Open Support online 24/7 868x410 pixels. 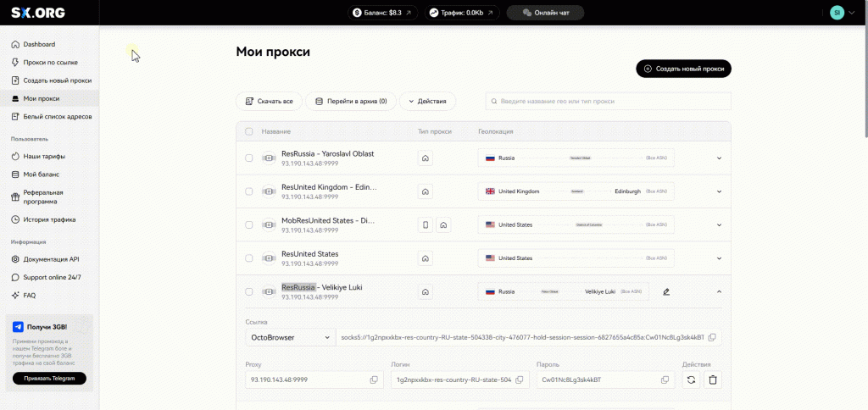coord(47,277)
